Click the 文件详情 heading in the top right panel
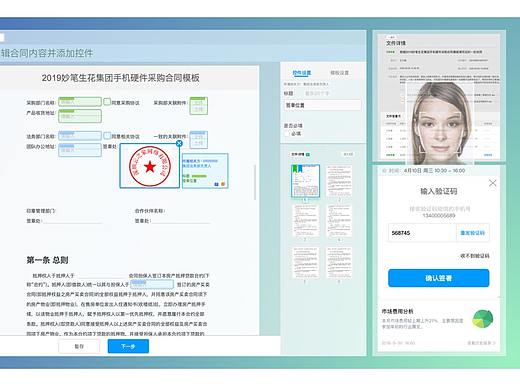The height and width of the screenshot is (390, 520). click(396, 43)
